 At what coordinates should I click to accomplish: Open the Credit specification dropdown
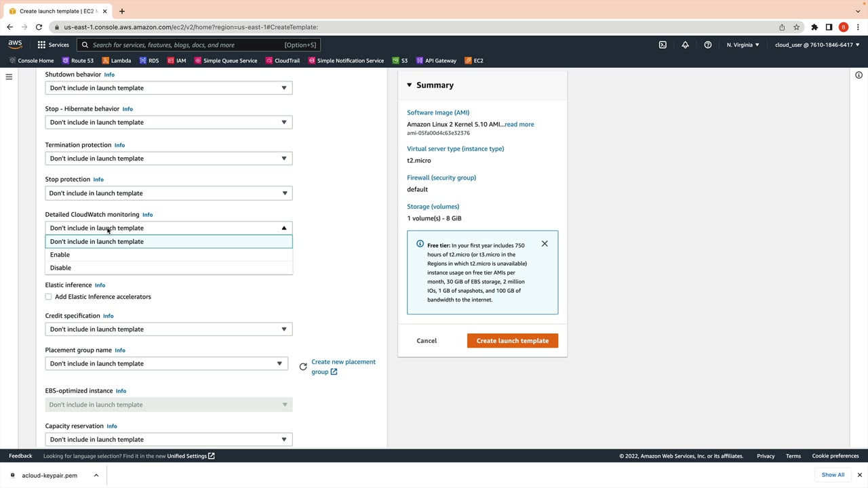169,329
